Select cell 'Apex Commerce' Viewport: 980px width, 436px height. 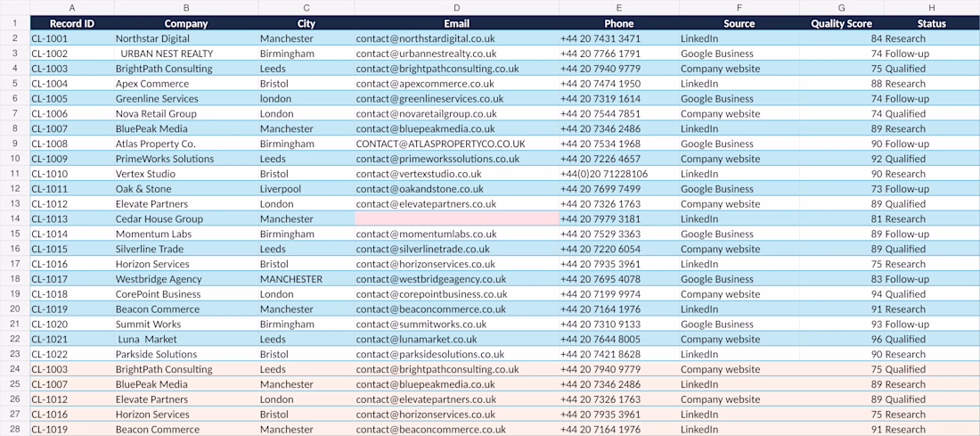point(186,84)
